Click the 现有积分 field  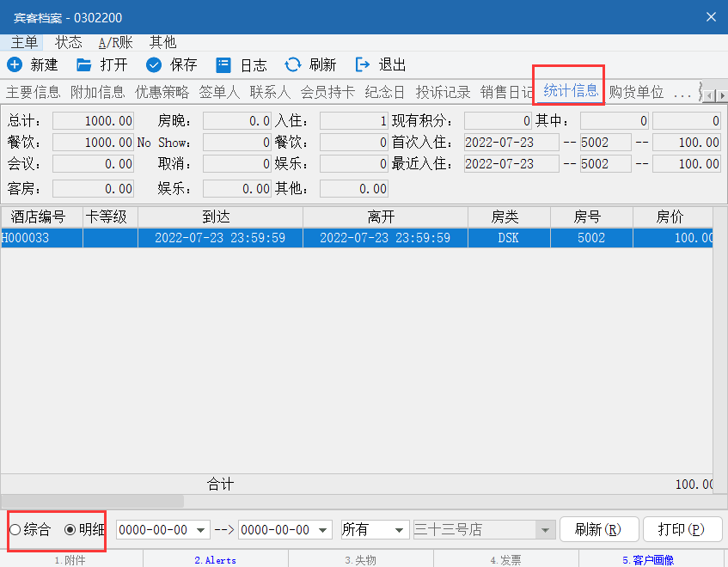(498, 120)
